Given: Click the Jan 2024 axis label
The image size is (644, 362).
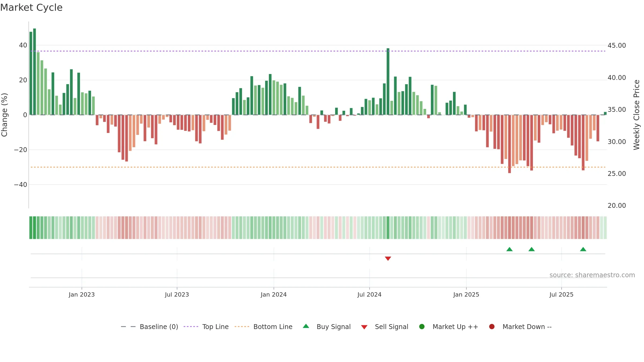Looking at the screenshot, I should click(x=274, y=294).
